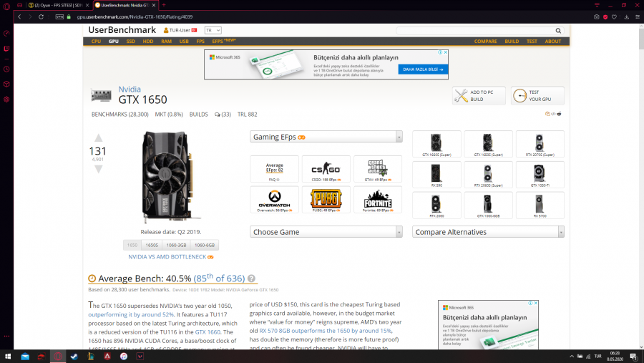Switch to the Oyun - FPS SİTESİ tab
This screenshot has width=644, height=363.
59,5
